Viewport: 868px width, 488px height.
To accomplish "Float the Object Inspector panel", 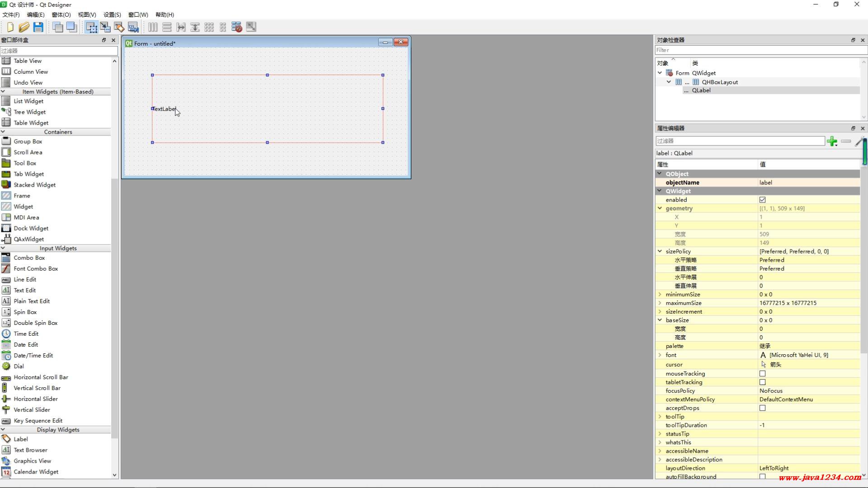I will pos(853,40).
